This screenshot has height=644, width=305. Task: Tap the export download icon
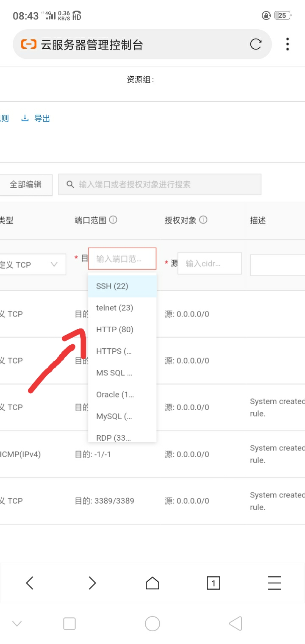[x=25, y=118]
